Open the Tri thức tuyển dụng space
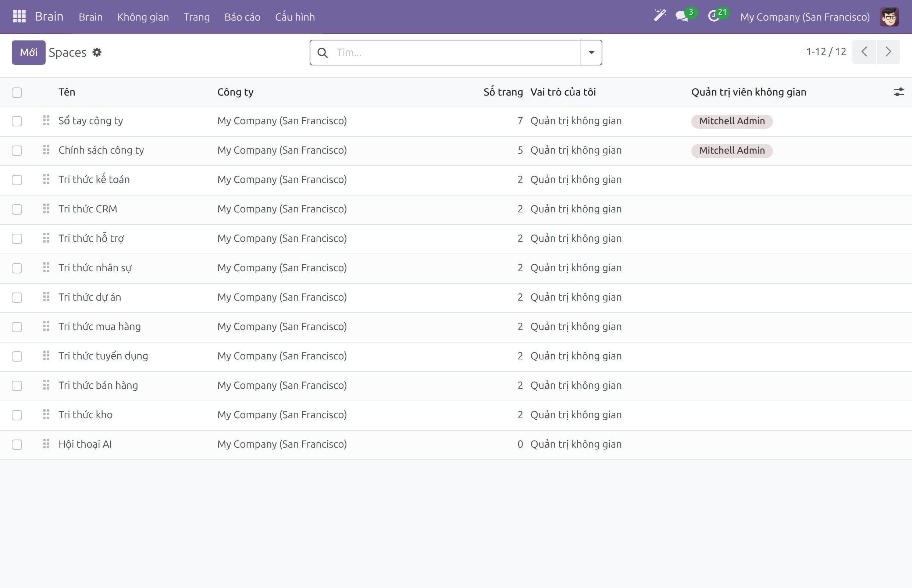This screenshot has width=912, height=588. point(103,356)
